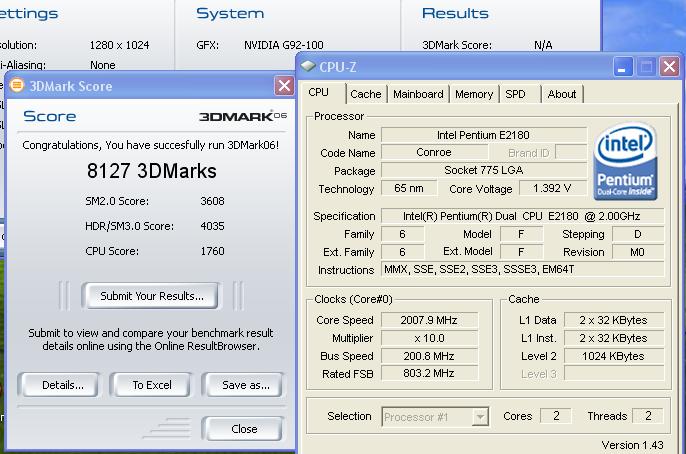The width and height of the screenshot is (686, 454).
Task: Click the L1 Data value 2 x 32 KBytes
Action: pos(613,320)
